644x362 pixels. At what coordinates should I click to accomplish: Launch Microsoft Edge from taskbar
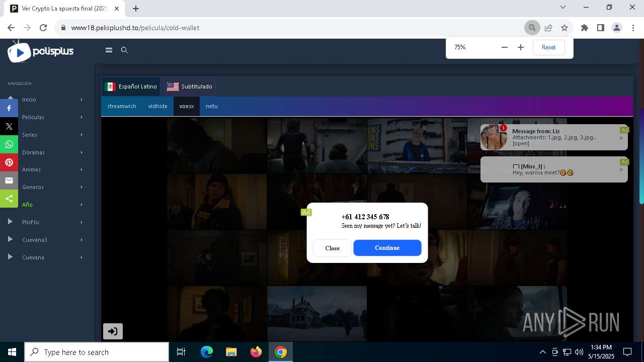[x=207, y=352]
